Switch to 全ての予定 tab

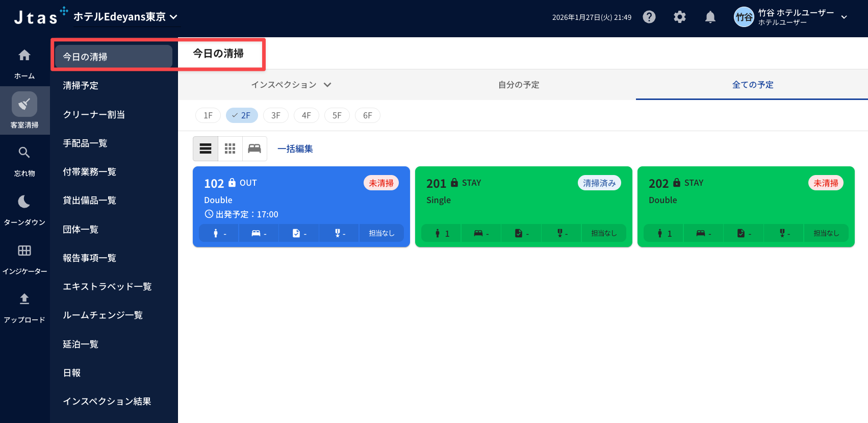click(x=753, y=85)
